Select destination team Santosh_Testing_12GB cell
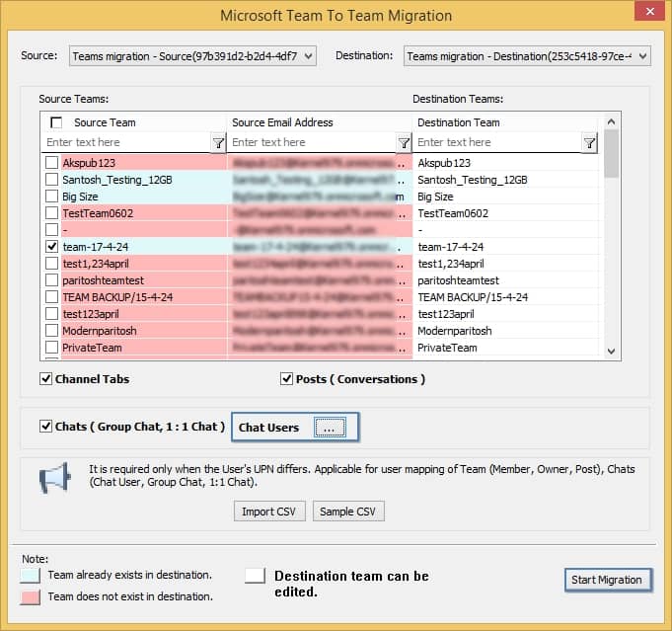This screenshot has width=672, height=631. (x=505, y=180)
